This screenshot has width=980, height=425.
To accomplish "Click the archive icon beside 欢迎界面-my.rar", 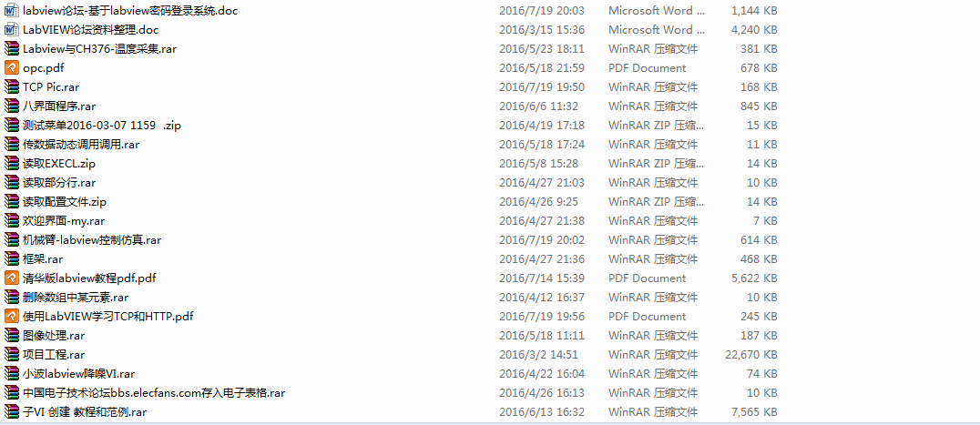I will 12,221.
